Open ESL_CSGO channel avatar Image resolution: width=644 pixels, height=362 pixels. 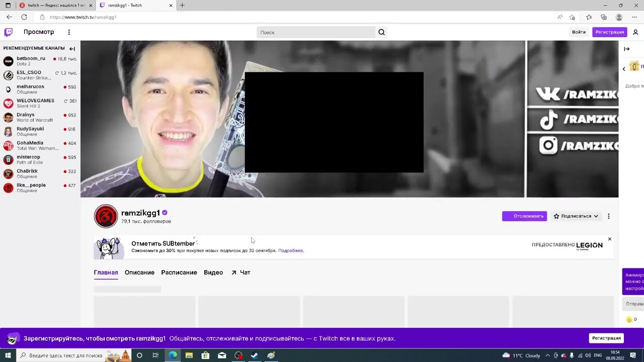[x=8, y=75]
